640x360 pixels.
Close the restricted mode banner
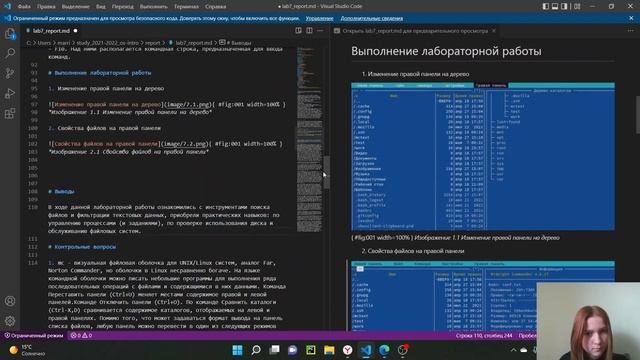631,18
